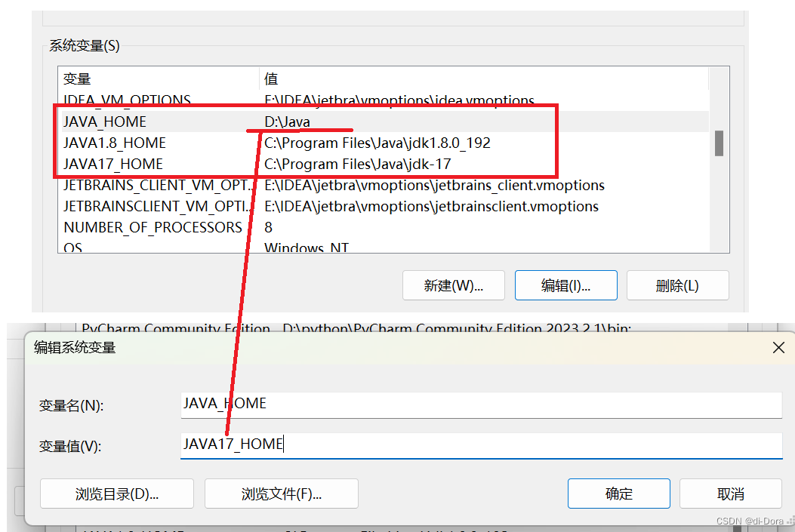Select the NUMBER_OF_PROCESSORS variable row

[383, 227]
